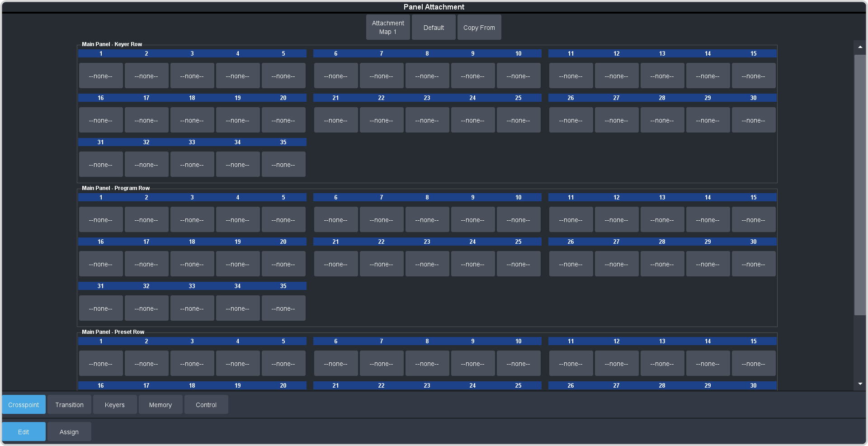Choose Keyer Row button 23 assignment
Screen dimensions: 868x446
pos(427,120)
